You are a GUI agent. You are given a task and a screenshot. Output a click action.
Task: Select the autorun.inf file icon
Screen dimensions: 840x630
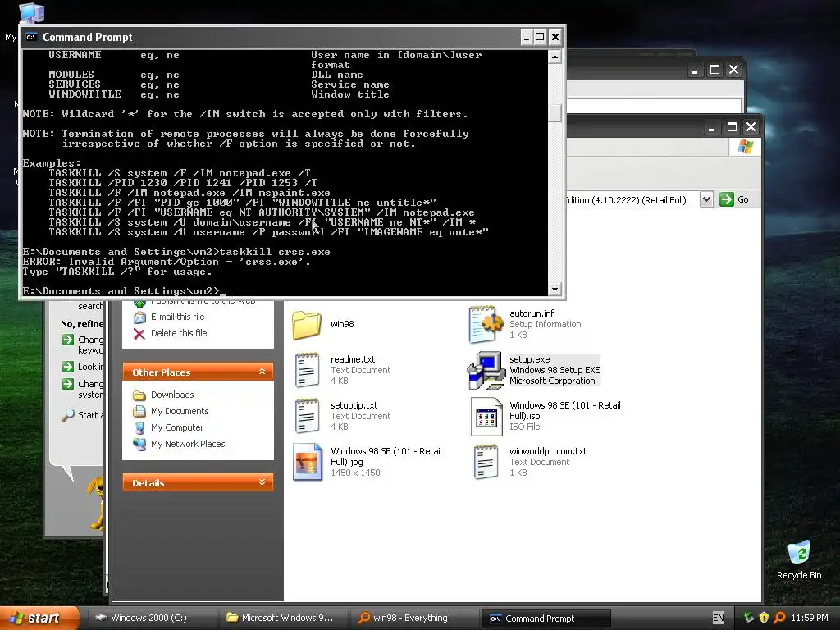coord(486,325)
